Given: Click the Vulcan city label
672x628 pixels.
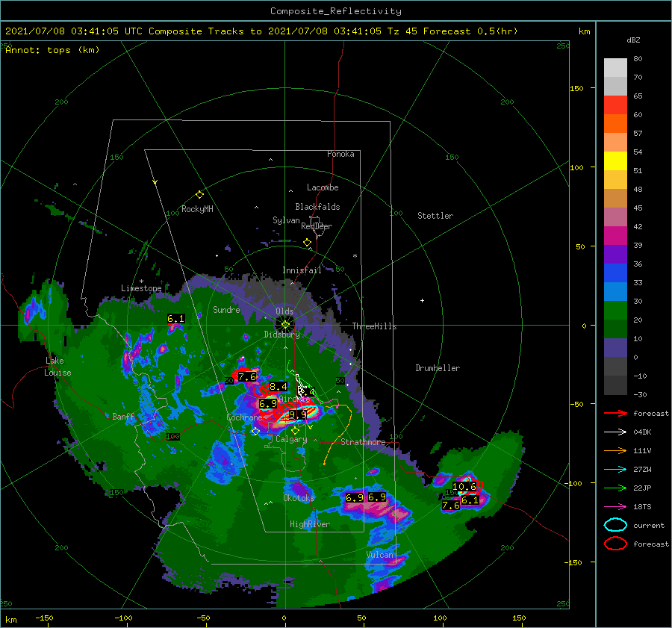Looking at the screenshot, I should pyautogui.click(x=380, y=555).
